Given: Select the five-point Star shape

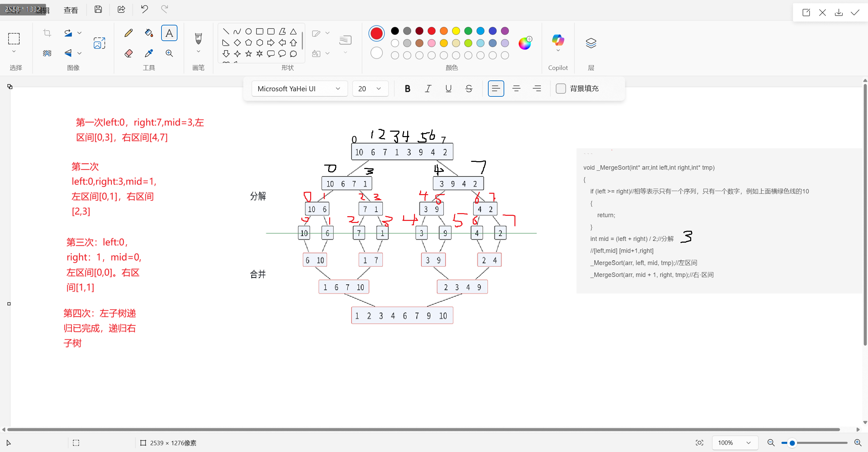Looking at the screenshot, I should click(x=249, y=54).
